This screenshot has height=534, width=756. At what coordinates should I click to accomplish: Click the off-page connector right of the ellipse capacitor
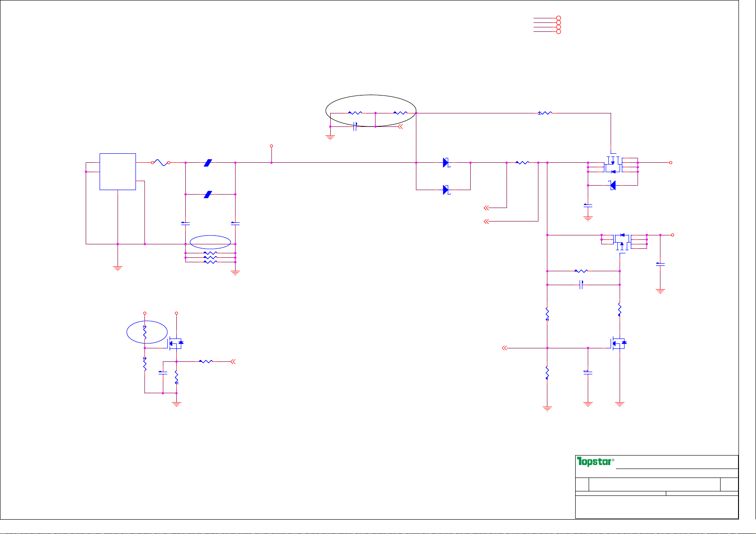[400, 126]
